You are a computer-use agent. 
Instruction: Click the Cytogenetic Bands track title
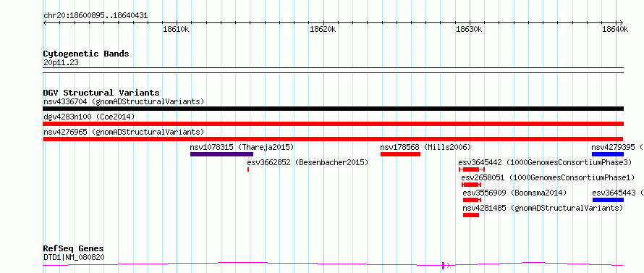[86, 54]
